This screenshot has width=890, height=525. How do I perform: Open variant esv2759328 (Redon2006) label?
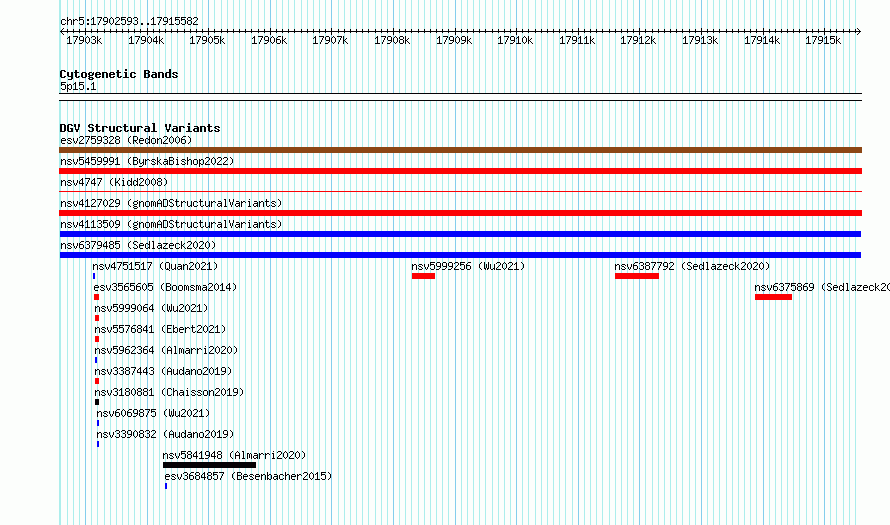click(x=126, y=140)
